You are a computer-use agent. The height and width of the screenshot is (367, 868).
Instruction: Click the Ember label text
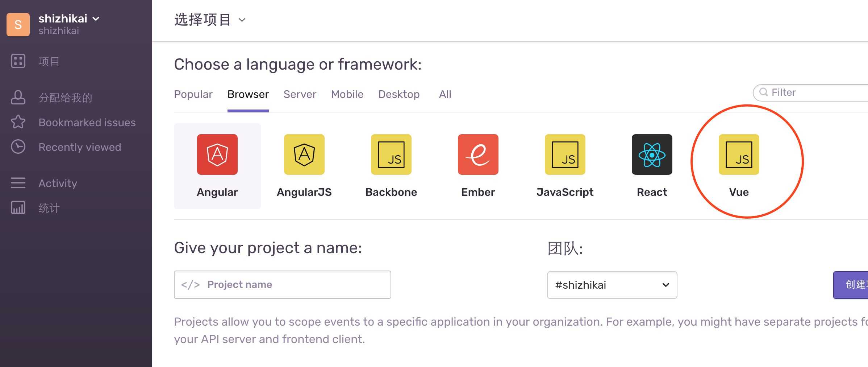point(478,192)
